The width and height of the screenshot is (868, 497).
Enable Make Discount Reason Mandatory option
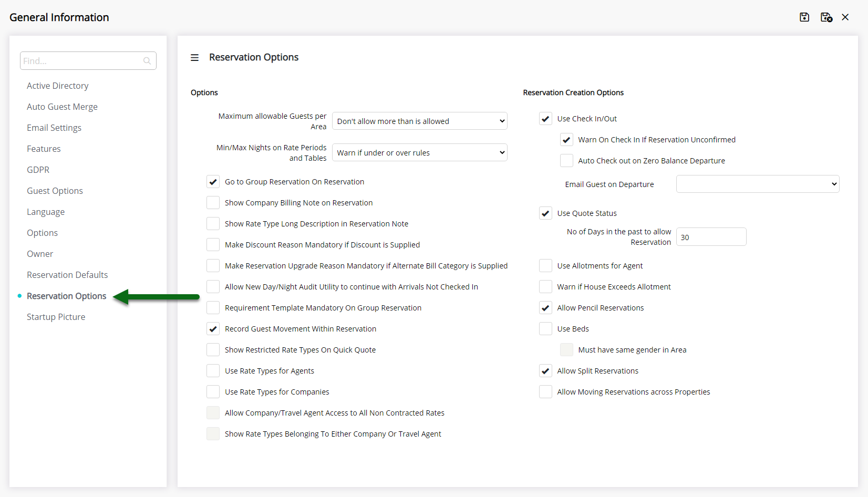point(213,245)
